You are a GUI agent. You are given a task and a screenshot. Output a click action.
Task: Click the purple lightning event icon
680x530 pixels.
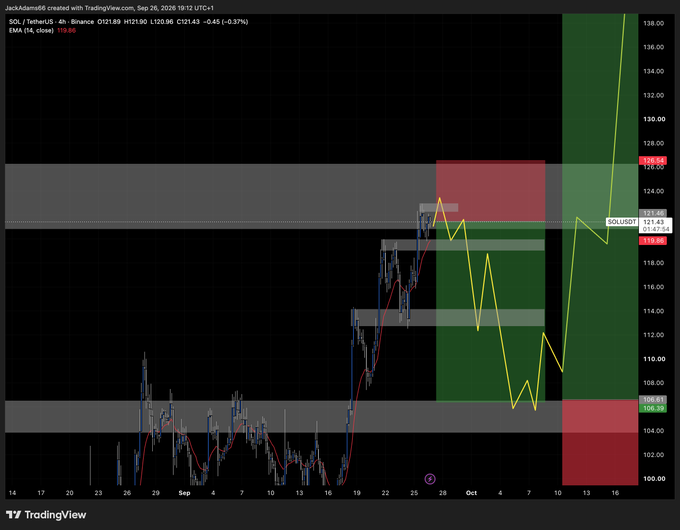pos(430,479)
